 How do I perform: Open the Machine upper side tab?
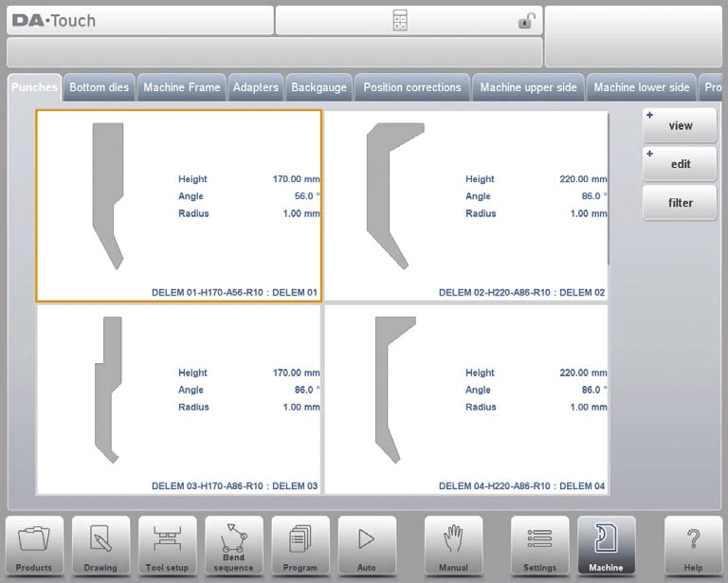528,87
